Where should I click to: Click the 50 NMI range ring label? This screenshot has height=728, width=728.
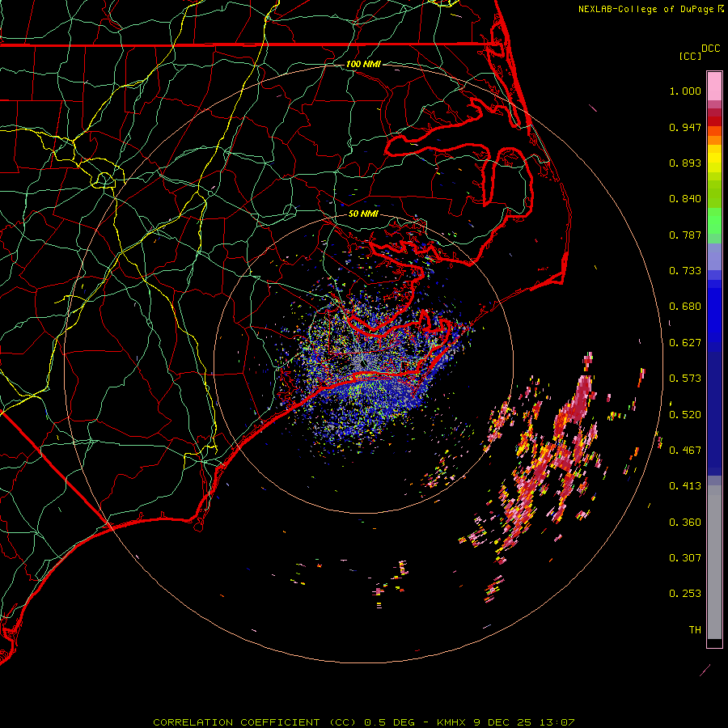(x=363, y=214)
